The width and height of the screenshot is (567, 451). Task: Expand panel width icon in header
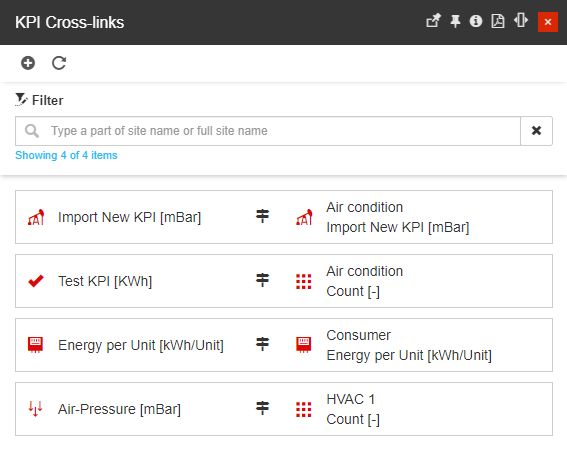click(x=521, y=20)
